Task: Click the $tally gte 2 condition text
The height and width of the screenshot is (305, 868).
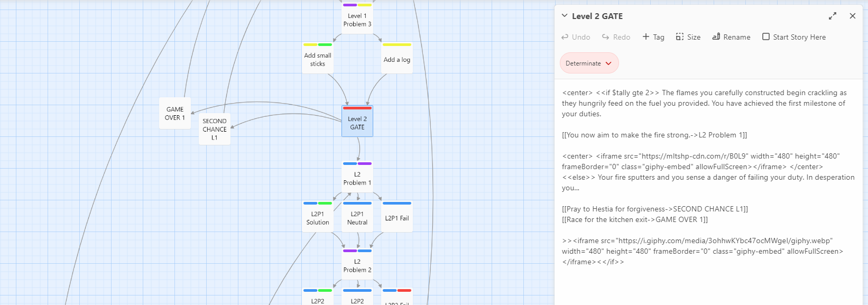Action: (x=627, y=93)
